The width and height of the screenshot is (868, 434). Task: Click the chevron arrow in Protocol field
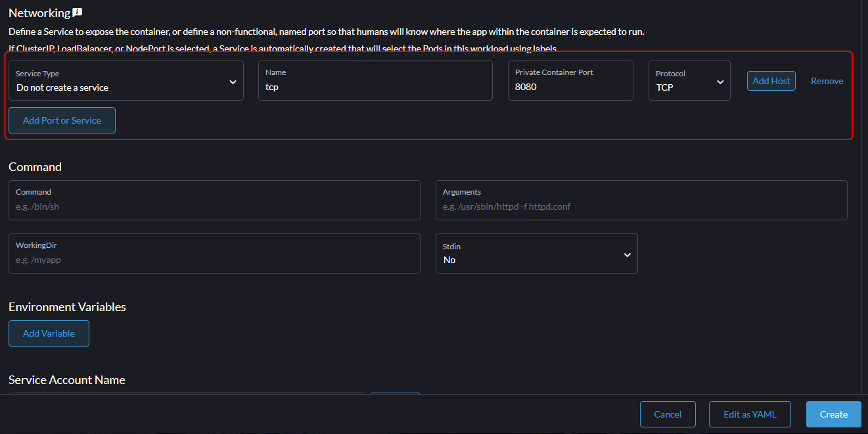coord(720,82)
